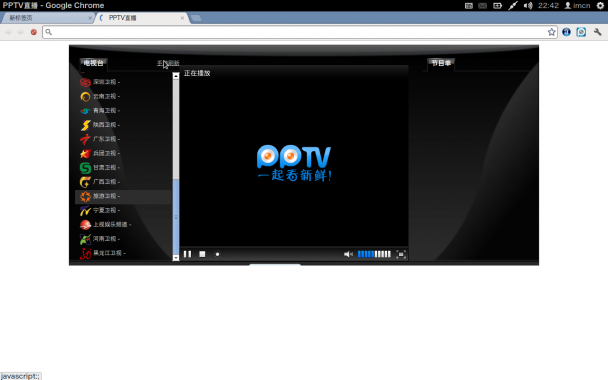
Task: Select highlighted 旅游卫视 channel logo
Action: [x=85, y=196]
